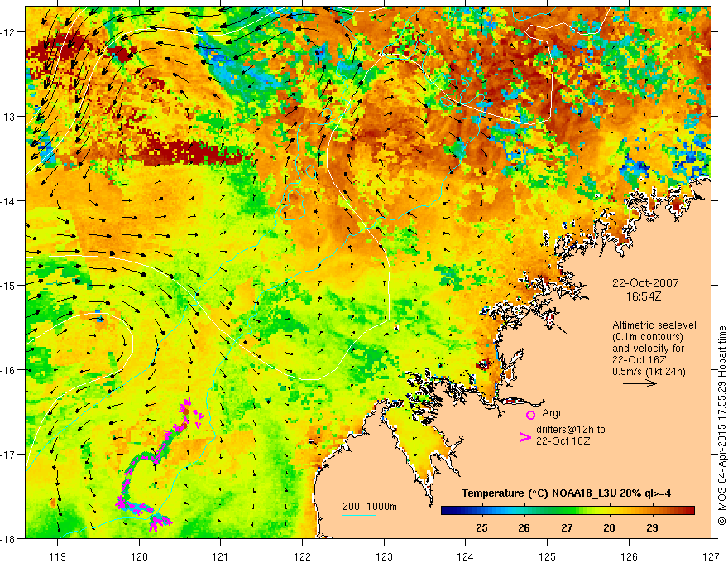
Task: Click the 'Altimetric sealevel' legend text
Action: [x=654, y=325]
